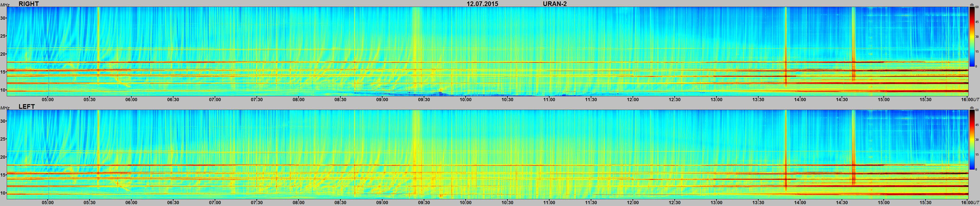Click 08:30 tick under the LEFT panel
This screenshot has width=980, height=206.
coord(340,203)
